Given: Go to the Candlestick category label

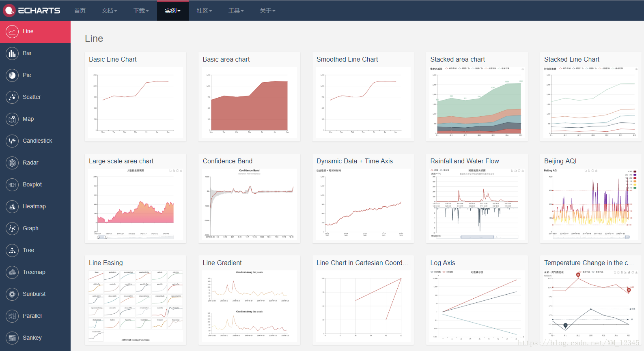Looking at the screenshot, I should pyautogui.click(x=37, y=141).
